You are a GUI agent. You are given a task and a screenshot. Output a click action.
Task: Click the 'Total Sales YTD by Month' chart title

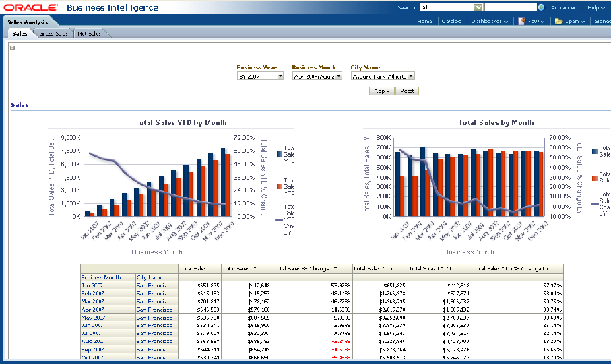181,122
